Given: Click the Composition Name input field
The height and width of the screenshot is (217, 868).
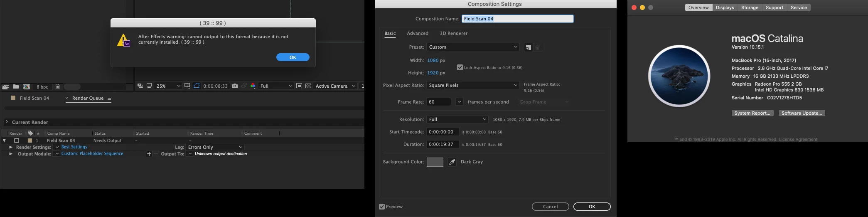Looking at the screenshot, I should point(518,19).
